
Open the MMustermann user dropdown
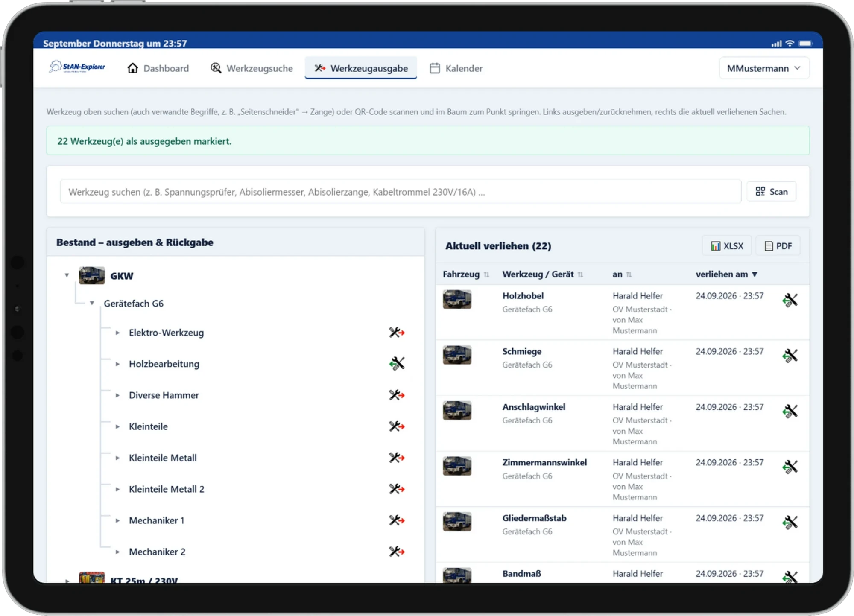pos(764,68)
